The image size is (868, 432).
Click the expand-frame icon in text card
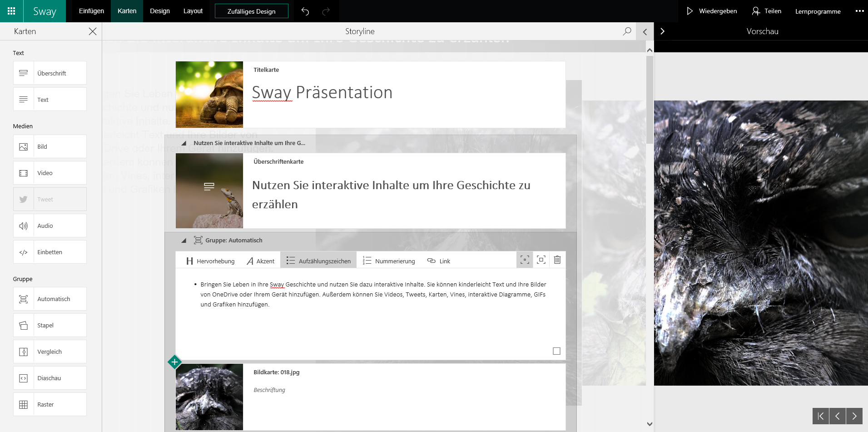tap(541, 260)
